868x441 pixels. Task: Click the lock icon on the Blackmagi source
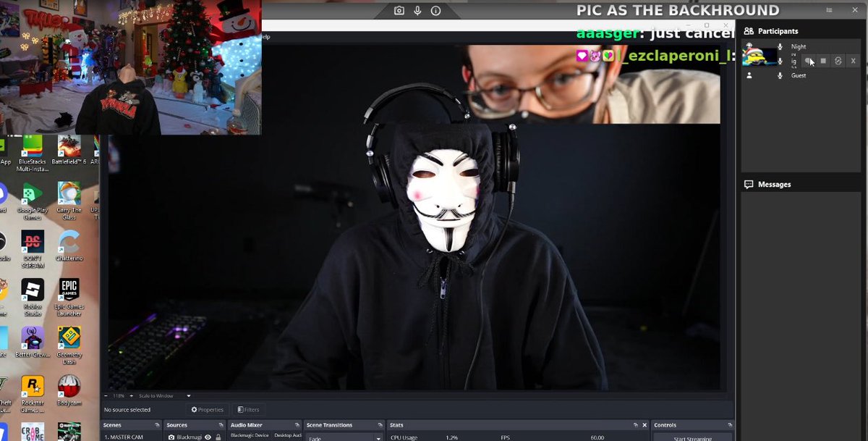point(218,437)
